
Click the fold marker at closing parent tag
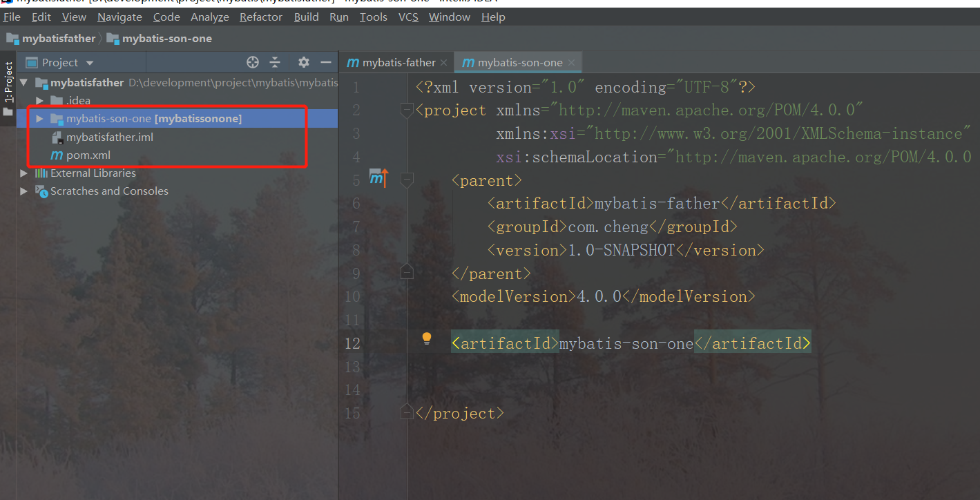click(407, 271)
